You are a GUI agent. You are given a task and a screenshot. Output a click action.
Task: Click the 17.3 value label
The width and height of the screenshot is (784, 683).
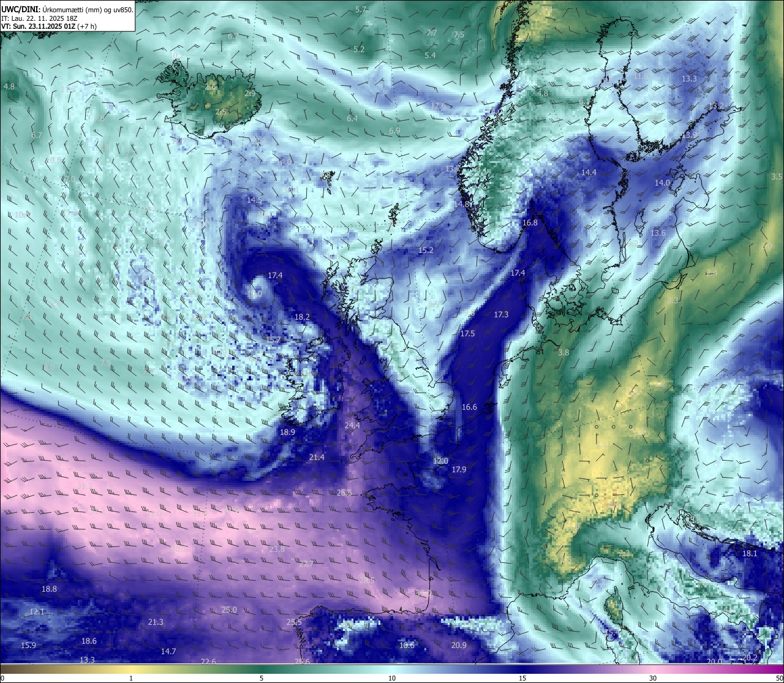(x=501, y=314)
